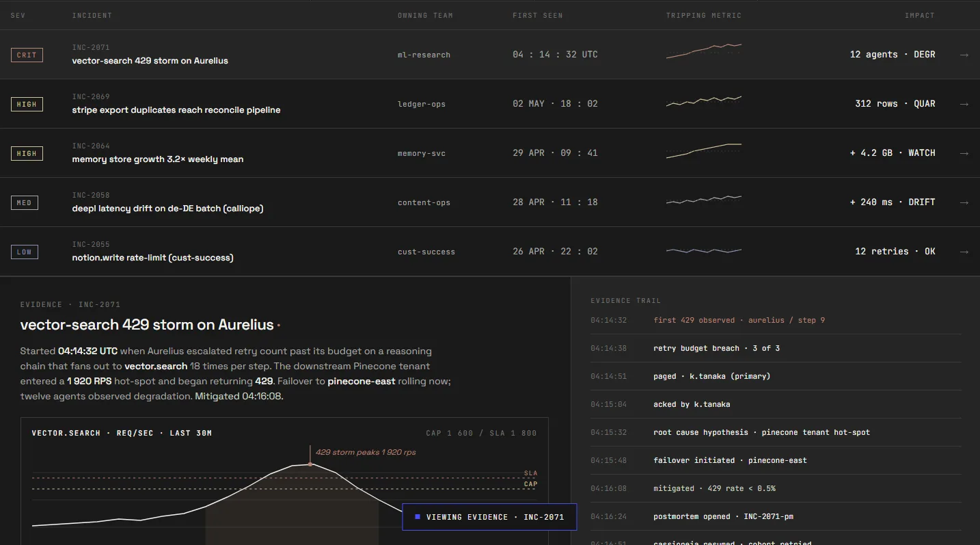Select trail entry mitigated · 429 rate < 0.5%
This screenshot has width=980, height=545.
click(x=776, y=488)
